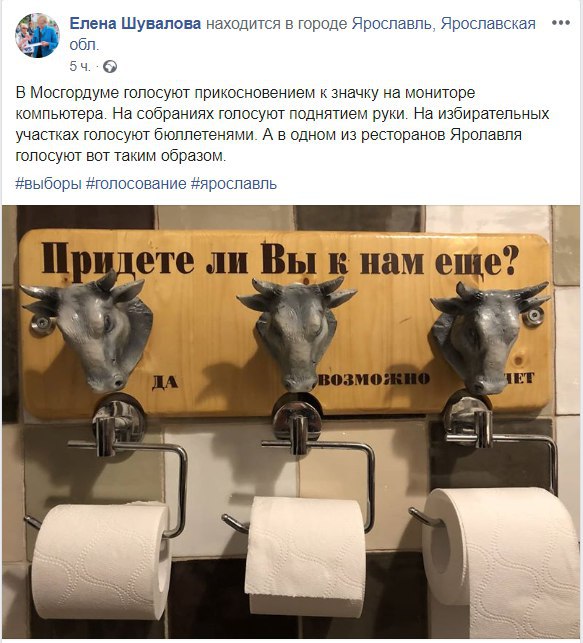Click the right toilet paper roll
Viewport: 583px width, 643px height.
[x=503, y=562]
